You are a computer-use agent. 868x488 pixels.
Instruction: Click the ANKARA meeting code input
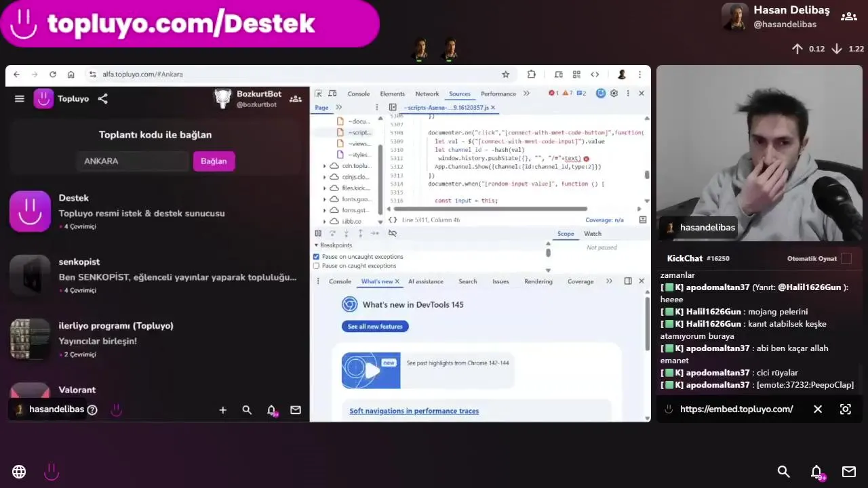132,161
